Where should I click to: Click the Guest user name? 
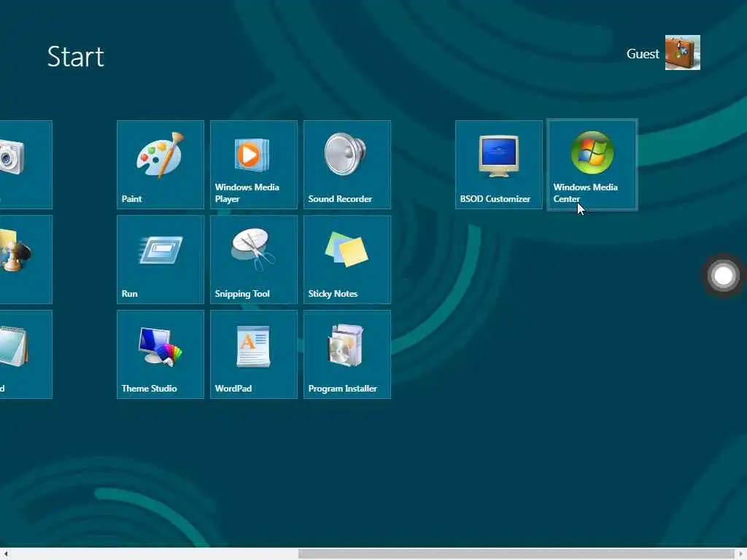tap(643, 54)
